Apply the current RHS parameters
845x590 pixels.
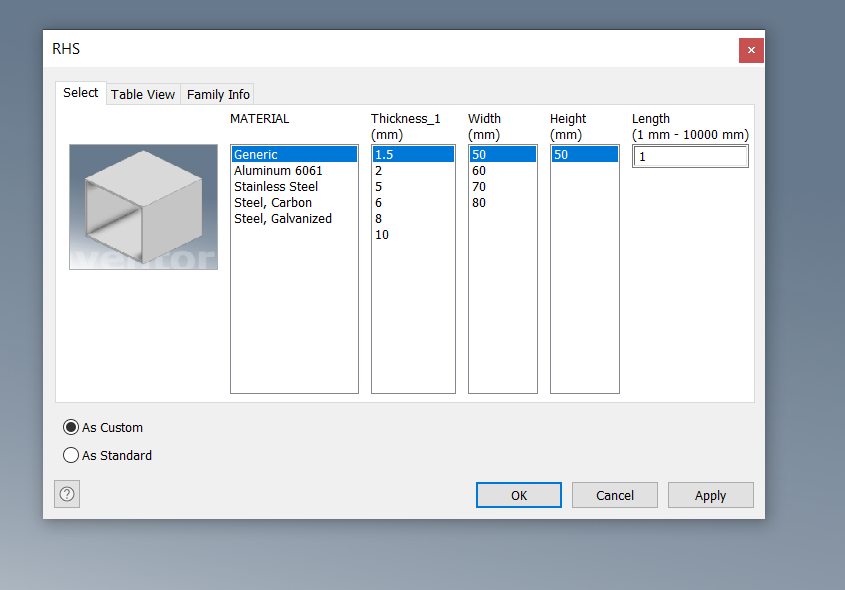[x=710, y=494]
